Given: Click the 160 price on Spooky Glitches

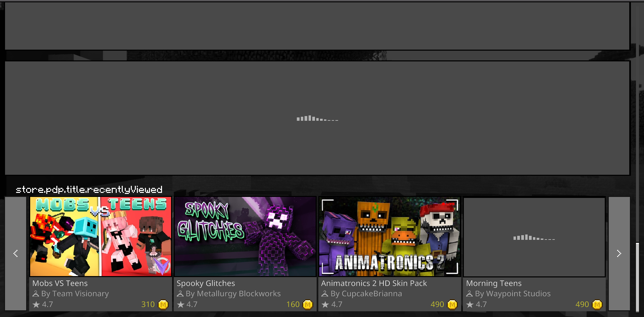Looking at the screenshot, I should (293, 305).
